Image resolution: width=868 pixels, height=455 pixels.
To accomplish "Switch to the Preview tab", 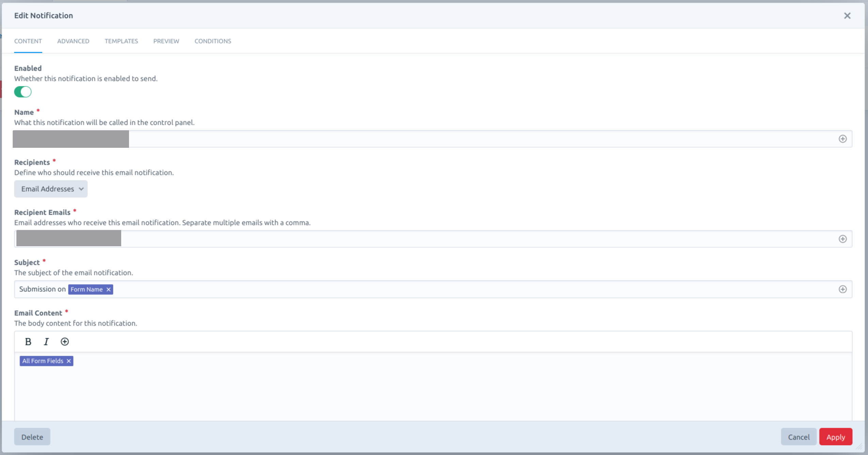I will point(166,41).
